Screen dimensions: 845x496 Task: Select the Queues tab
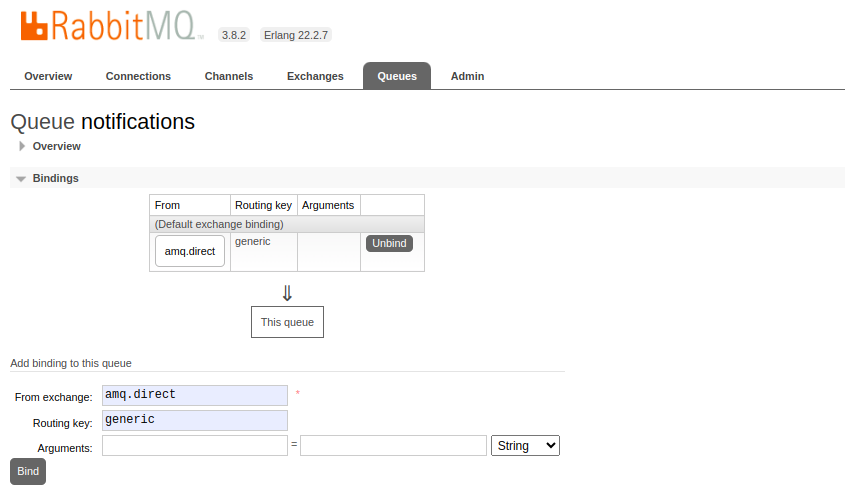(x=397, y=76)
